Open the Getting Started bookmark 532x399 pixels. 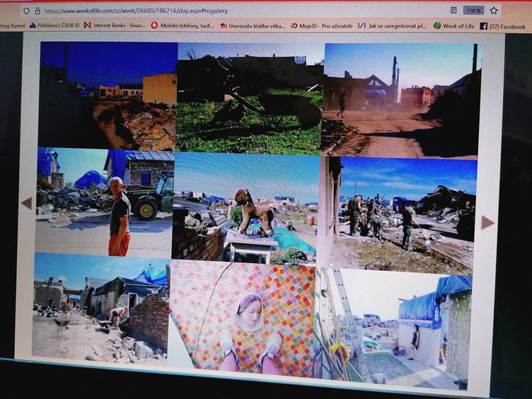tap(13, 25)
